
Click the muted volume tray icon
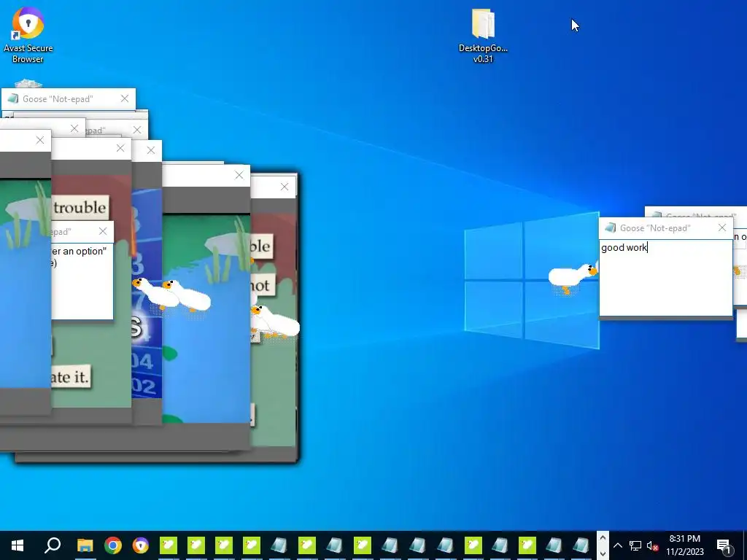[652, 545]
